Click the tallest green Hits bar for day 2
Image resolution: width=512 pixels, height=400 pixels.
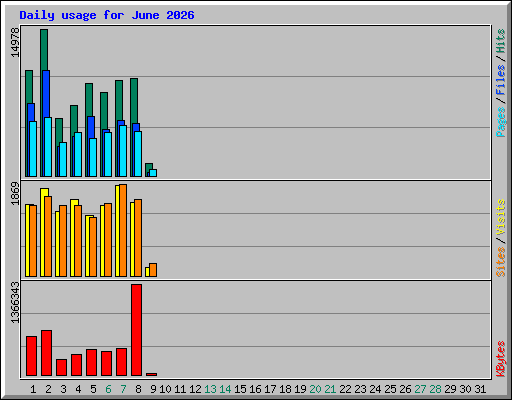click(x=44, y=50)
